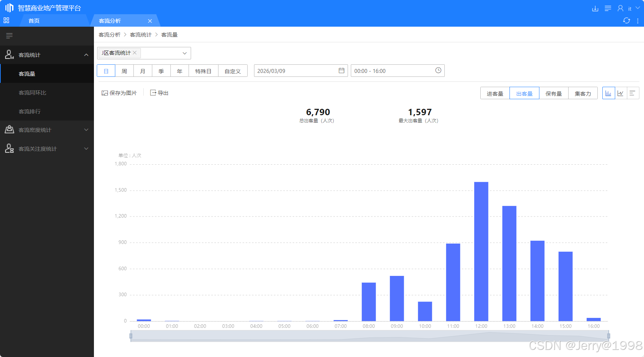This screenshot has height=357, width=644.
Task: Switch to 集客力 metric
Action: (x=583, y=93)
